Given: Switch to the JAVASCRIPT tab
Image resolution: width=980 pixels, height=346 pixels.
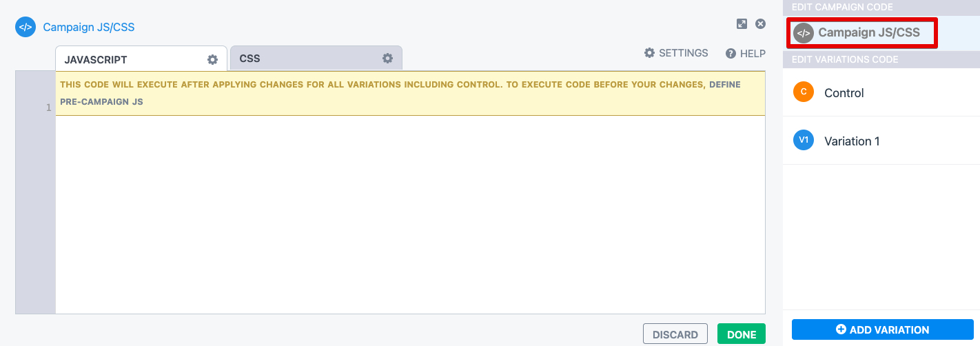Looking at the screenshot, I should tap(96, 59).
